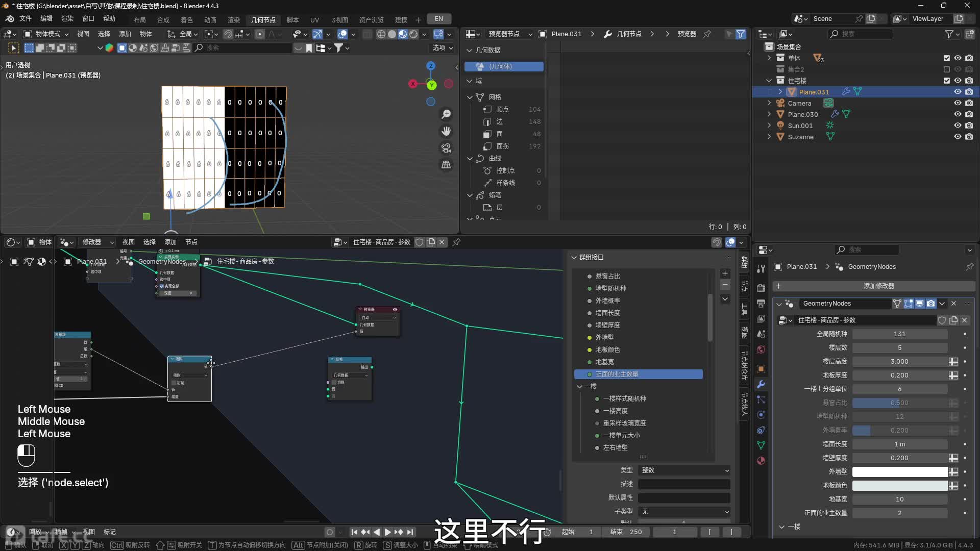
Task: Switch to the 布局 workspace tab
Action: [x=140, y=20]
